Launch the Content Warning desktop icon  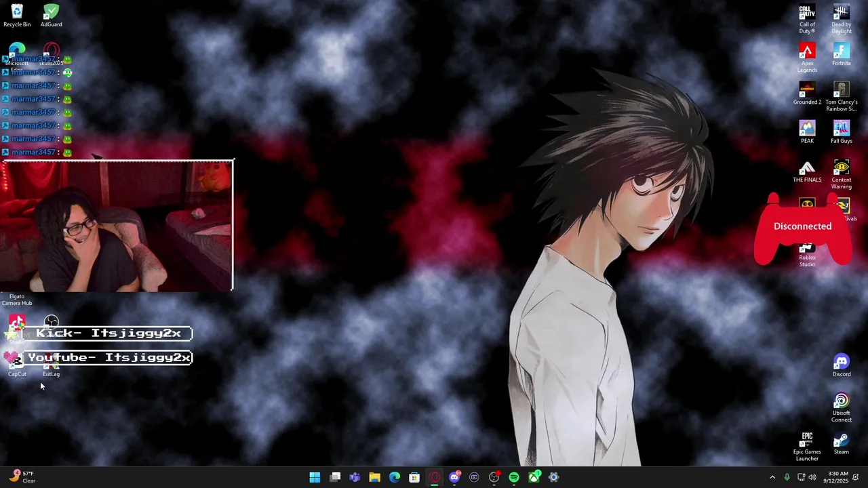point(842,174)
